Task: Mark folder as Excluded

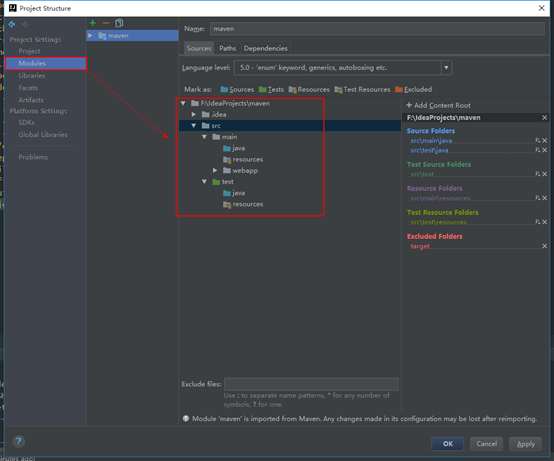Action: [413, 89]
